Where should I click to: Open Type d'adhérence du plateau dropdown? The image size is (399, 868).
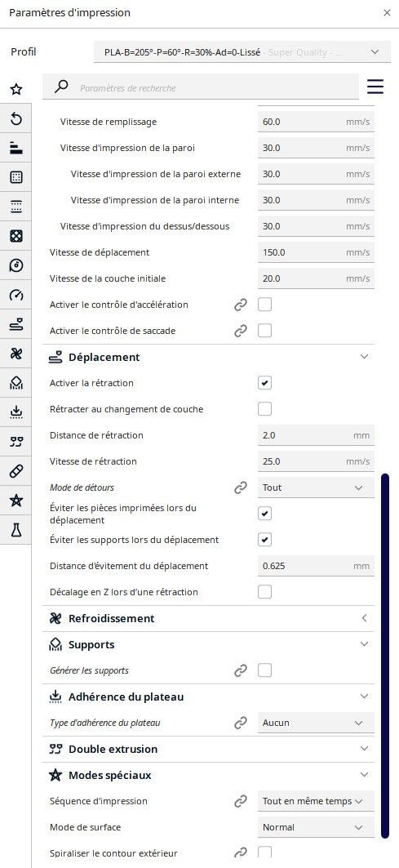[x=316, y=723]
